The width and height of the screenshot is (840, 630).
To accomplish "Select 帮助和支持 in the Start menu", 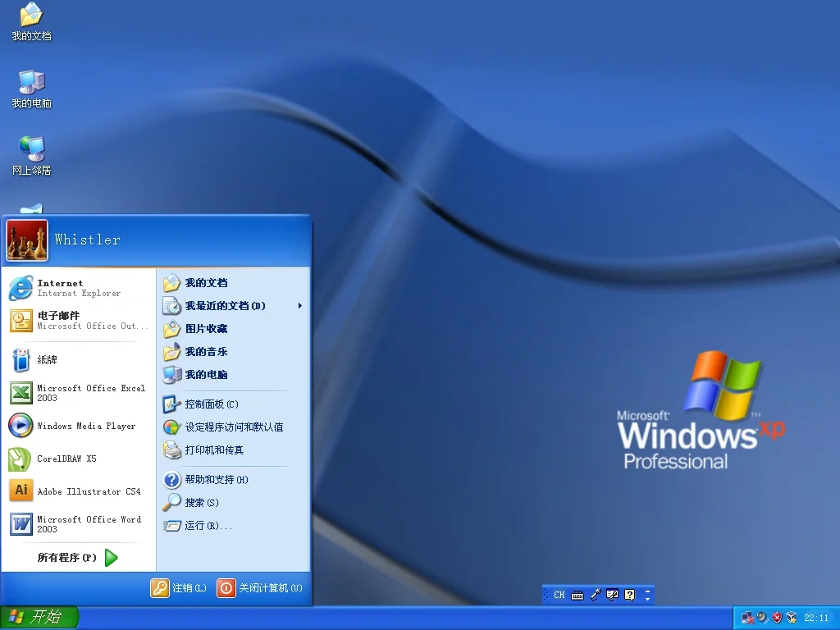I will [x=212, y=479].
